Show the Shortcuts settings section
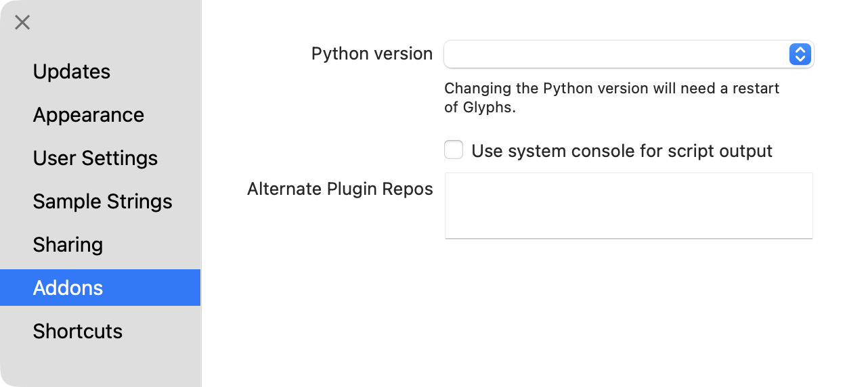This screenshot has width=868, height=387. coord(77,332)
